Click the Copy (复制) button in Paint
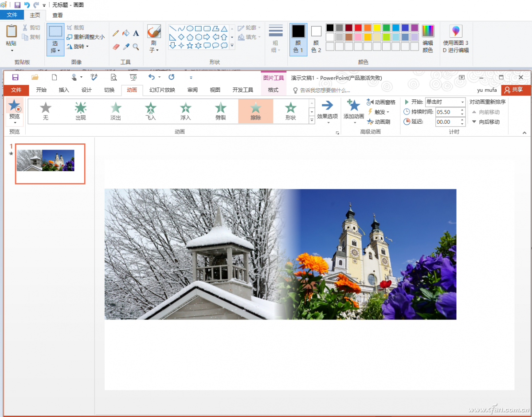 pyautogui.click(x=31, y=37)
